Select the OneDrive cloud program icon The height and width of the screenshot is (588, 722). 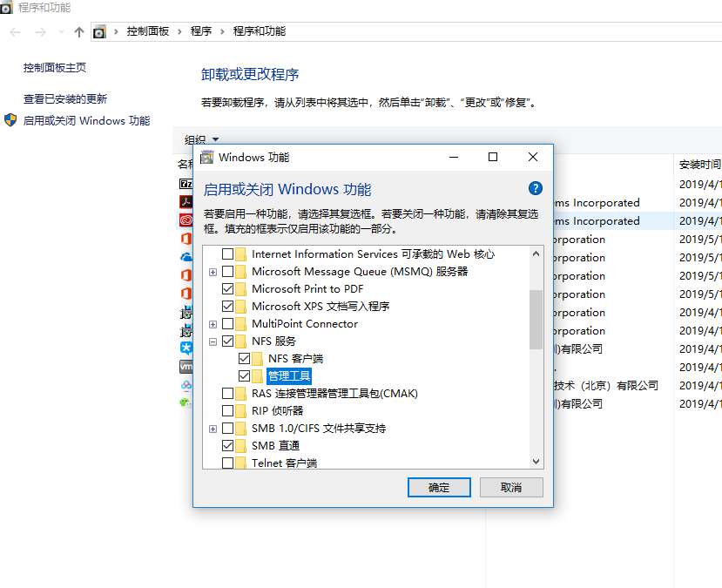tap(186, 257)
